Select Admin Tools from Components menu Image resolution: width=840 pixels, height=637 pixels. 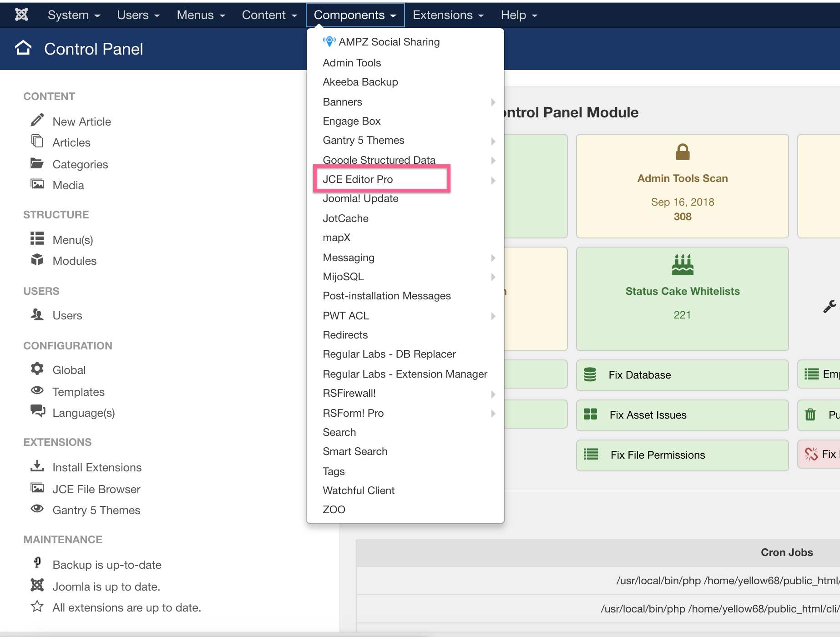[x=352, y=63]
